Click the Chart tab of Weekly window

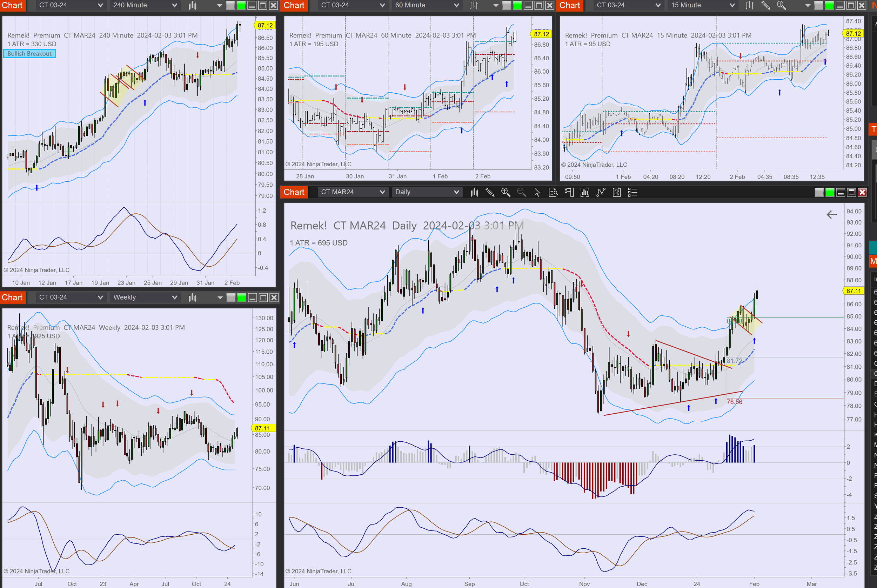(12, 298)
